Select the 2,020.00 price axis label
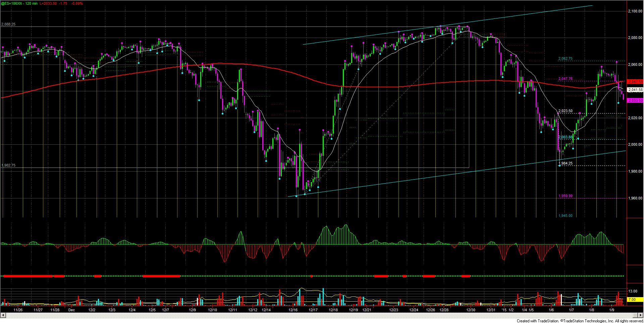This screenshot has height=323, width=644. (635, 118)
